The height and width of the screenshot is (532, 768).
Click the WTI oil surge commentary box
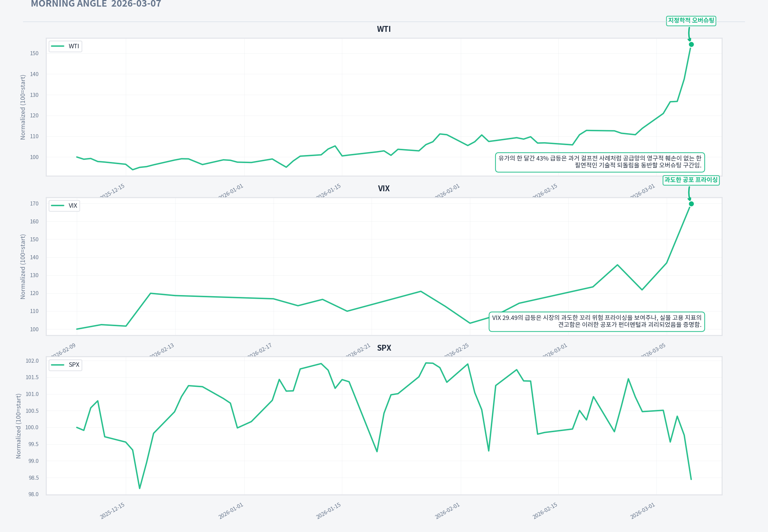(600, 162)
